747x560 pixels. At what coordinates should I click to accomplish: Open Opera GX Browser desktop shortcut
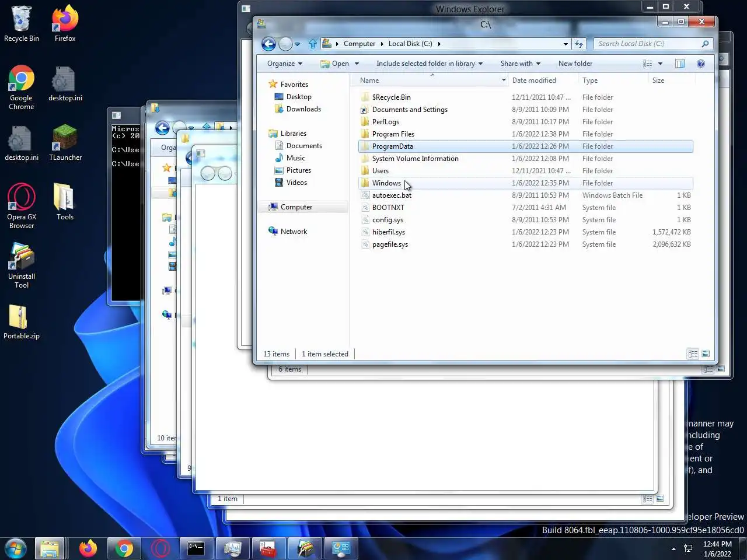click(x=22, y=206)
